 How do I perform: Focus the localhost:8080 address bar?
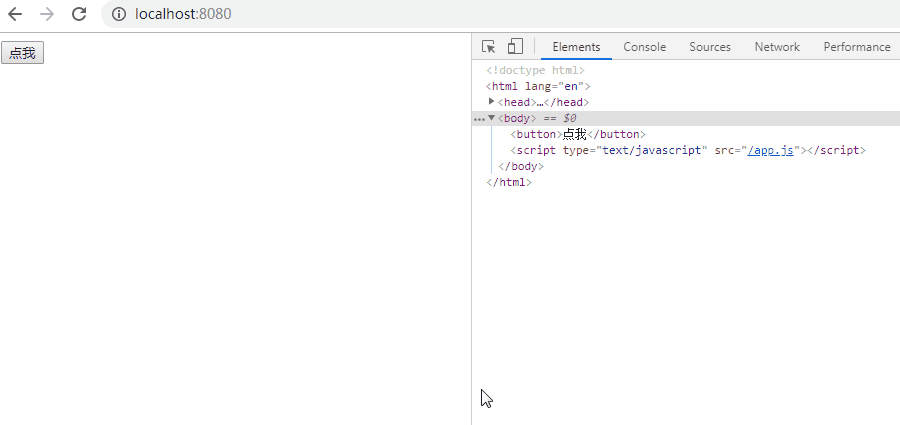coord(499,14)
